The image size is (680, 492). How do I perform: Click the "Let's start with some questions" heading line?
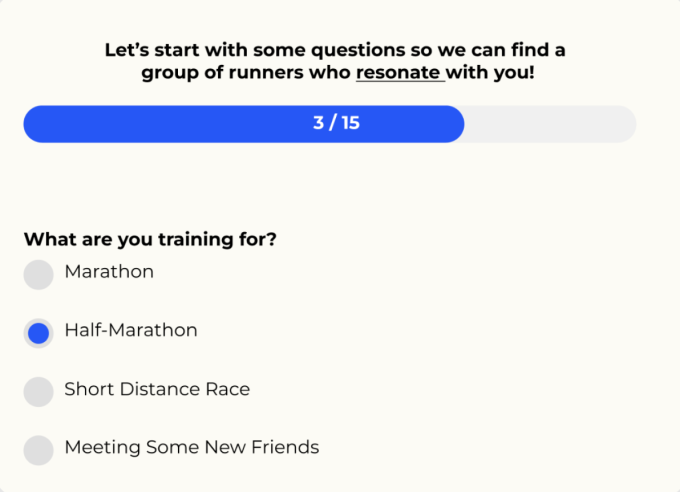tap(335, 49)
